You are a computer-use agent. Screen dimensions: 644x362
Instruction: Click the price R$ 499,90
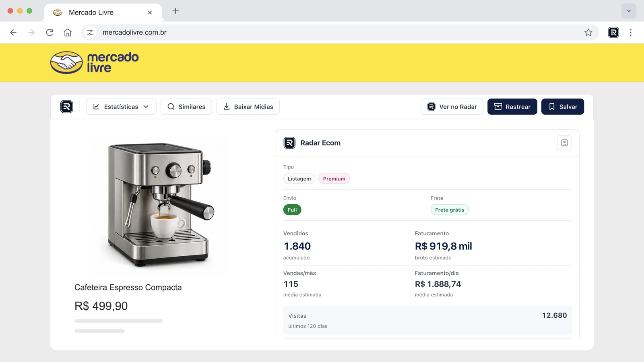(x=101, y=306)
